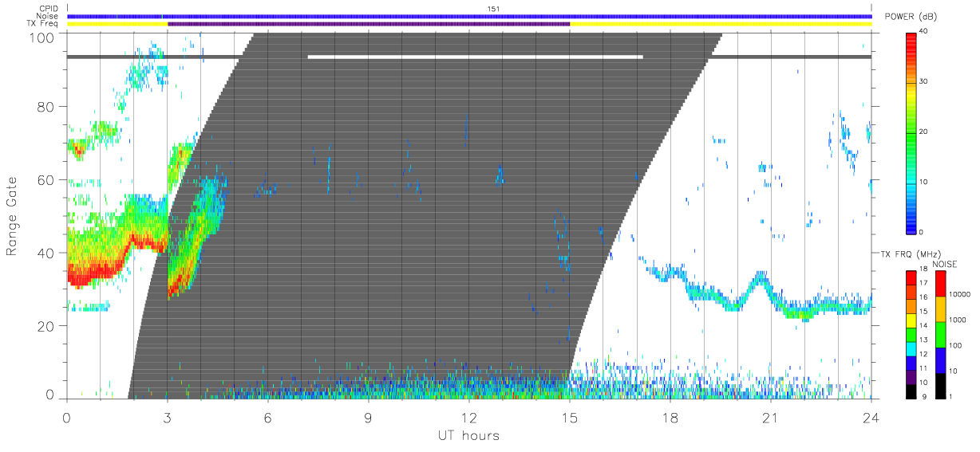The width and height of the screenshot is (980, 452).
Task: Click the blue swatch in NOISE legend
Action: click(941, 359)
